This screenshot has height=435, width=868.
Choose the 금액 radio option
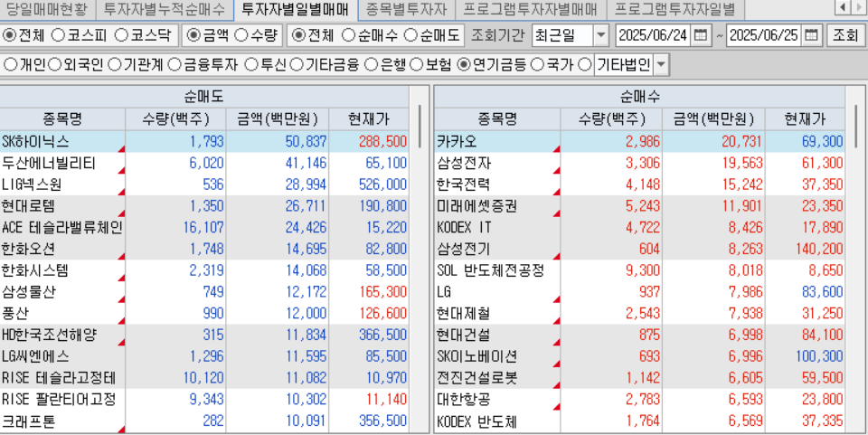193,35
